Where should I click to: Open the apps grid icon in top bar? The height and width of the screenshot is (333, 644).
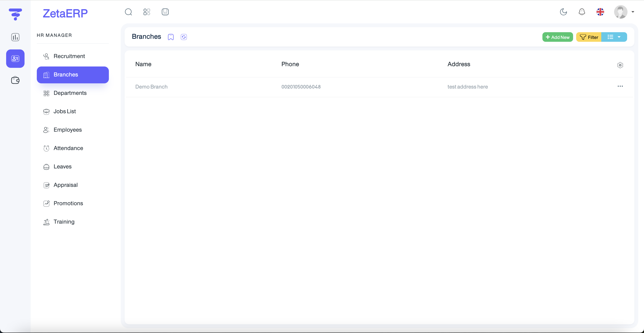click(147, 12)
